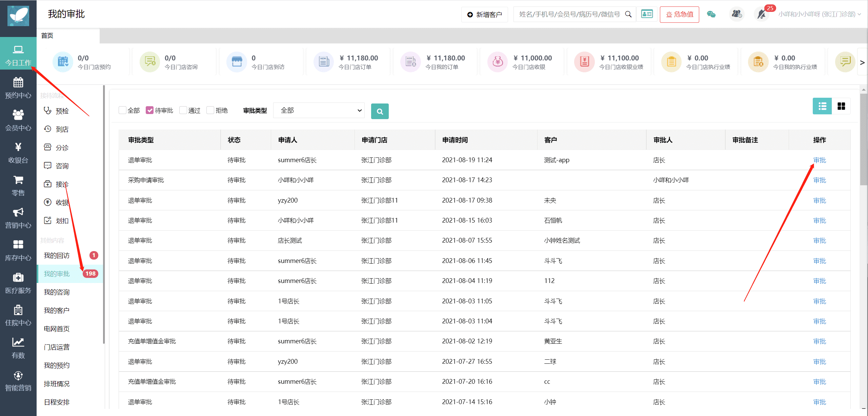
Task: Open the user account dropdown menu
Action: pyautogui.click(x=819, y=14)
